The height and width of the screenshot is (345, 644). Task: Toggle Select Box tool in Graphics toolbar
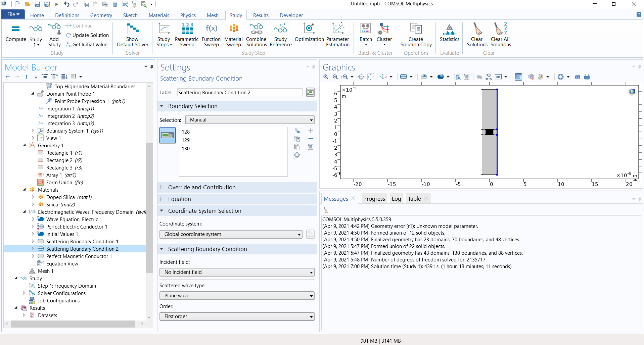pos(457,77)
